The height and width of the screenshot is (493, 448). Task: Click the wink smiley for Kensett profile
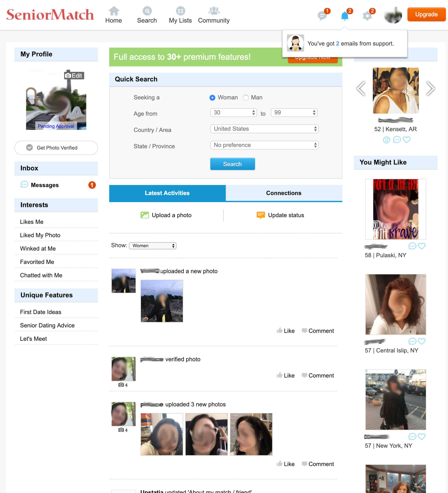[386, 140]
